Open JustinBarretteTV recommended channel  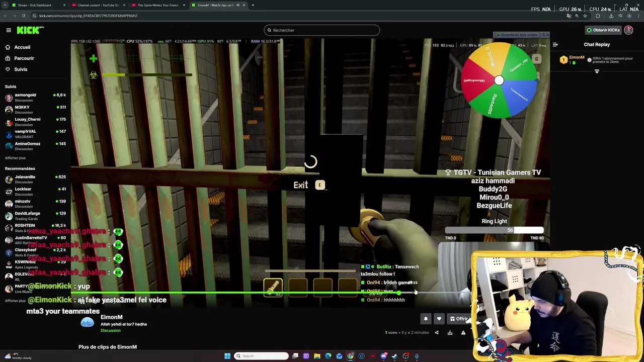35,240
